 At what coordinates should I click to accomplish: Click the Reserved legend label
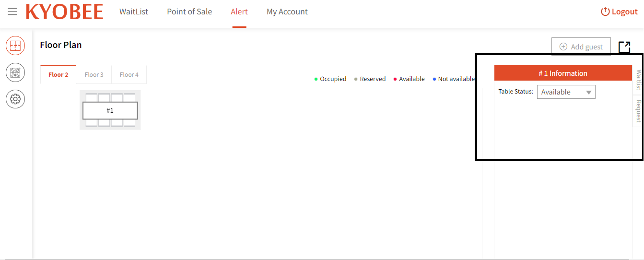coord(373,79)
